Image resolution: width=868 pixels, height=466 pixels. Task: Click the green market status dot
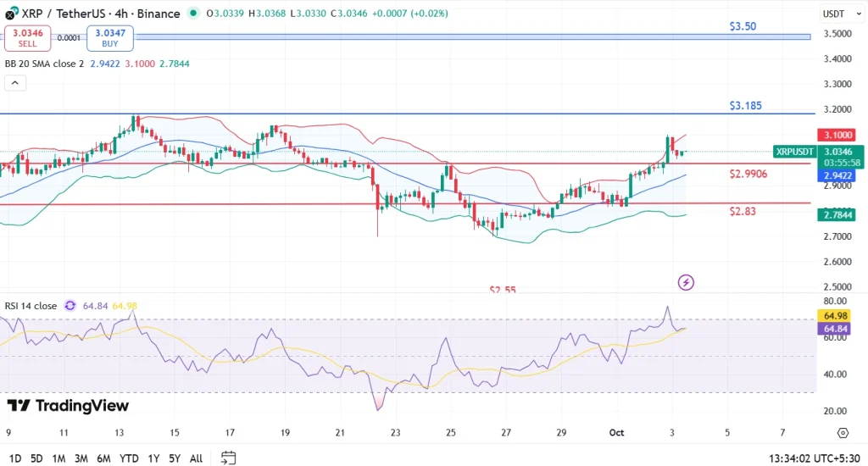tap(194, 14)
